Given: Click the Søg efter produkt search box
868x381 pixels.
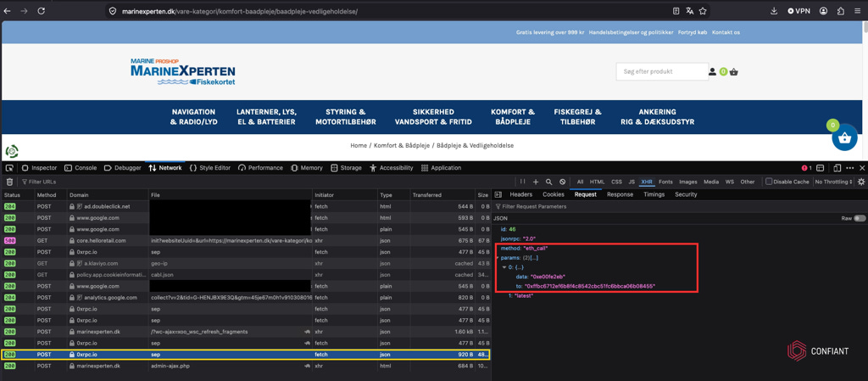Looking at the screenshot, I should [662, 71].
